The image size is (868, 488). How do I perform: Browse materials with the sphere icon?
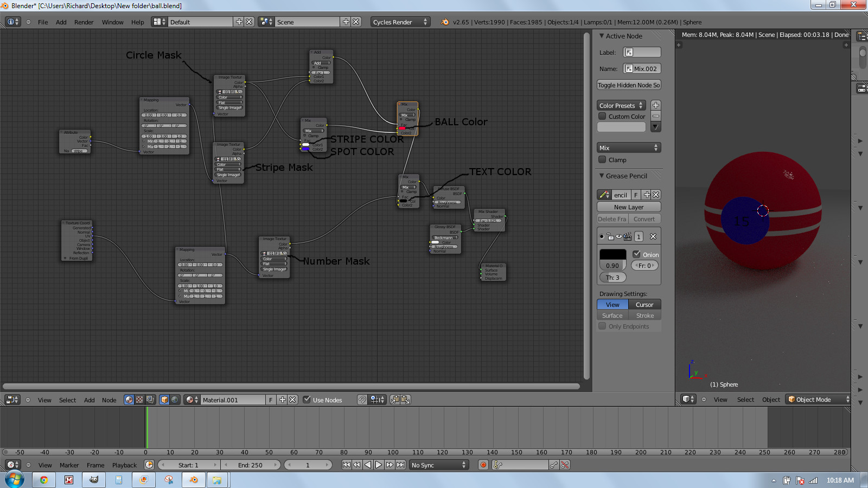192,400
